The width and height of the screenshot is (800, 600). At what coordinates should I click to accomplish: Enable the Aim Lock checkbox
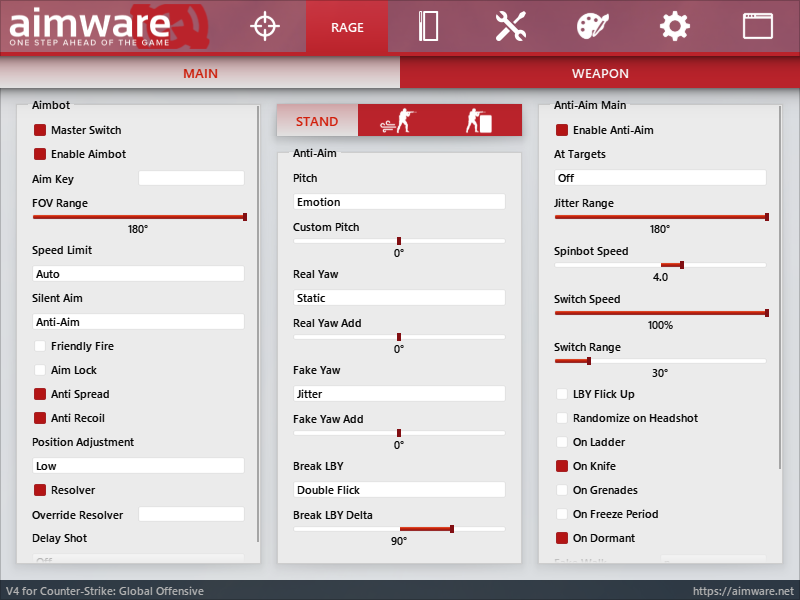[x=40, y=370]
